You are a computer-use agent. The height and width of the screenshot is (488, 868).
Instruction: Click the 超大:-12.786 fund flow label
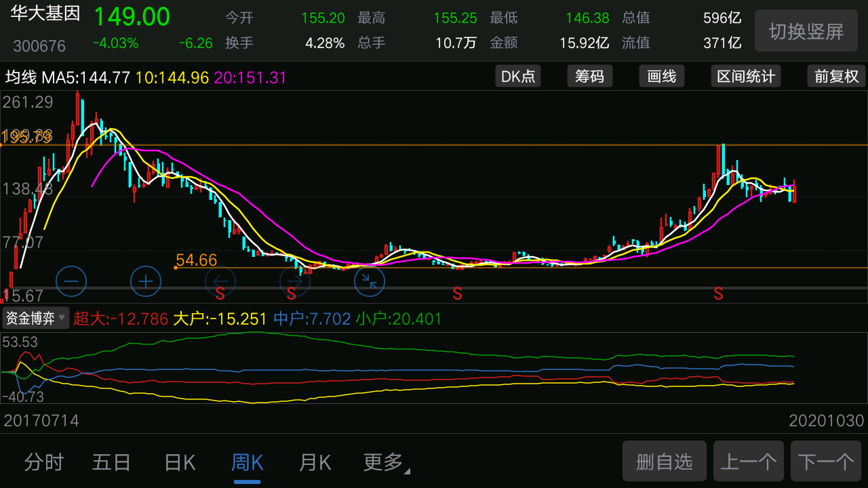pyautogui.click(x=121, y=319)
